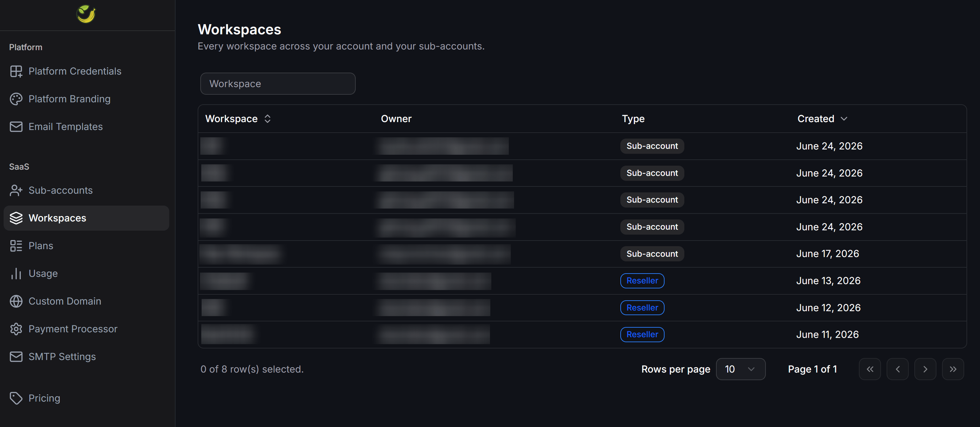Click the Sub-accounts user-plus icon

16,190
